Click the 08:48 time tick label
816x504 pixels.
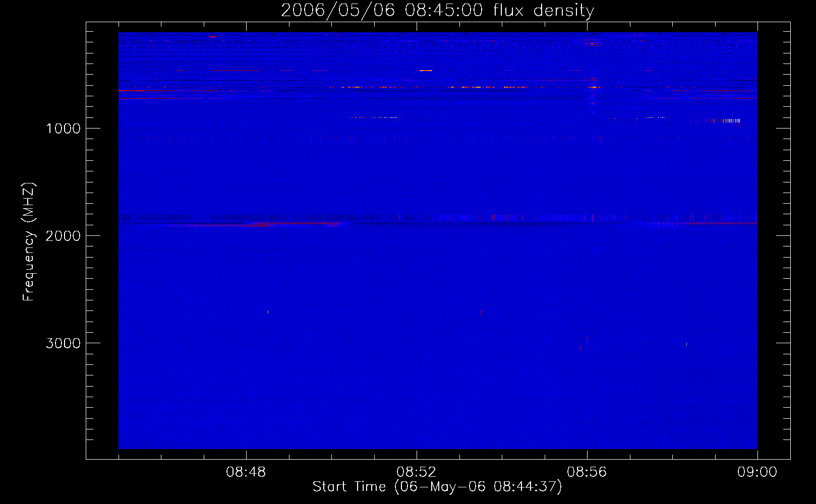pos(246,472)
